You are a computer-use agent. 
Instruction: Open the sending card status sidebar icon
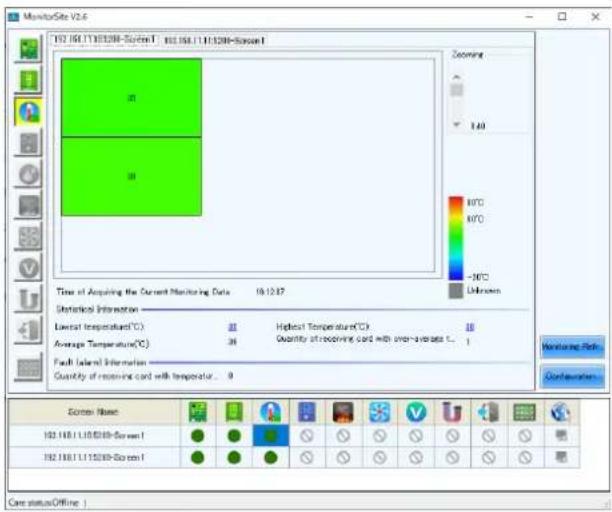coord(28,49)
